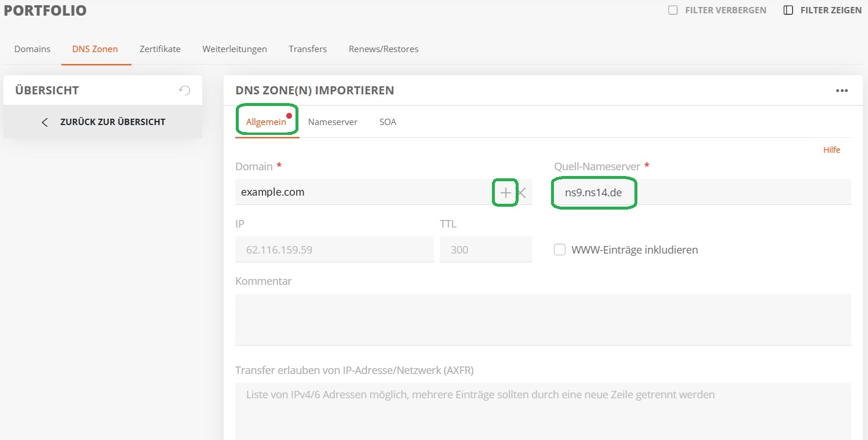Open the three-dots menu of DNS Zone(n) importieren
This screenshot has height=440, width=868.
point(841,91)
